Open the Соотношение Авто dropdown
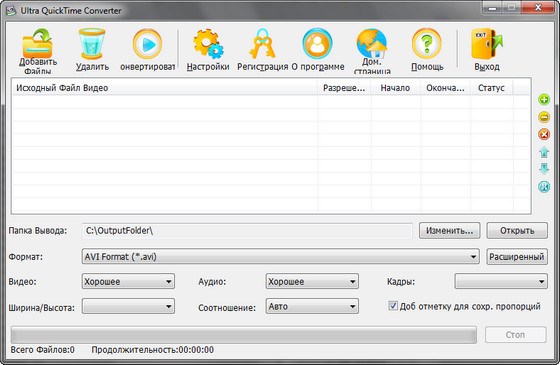 tap(312, 306)
